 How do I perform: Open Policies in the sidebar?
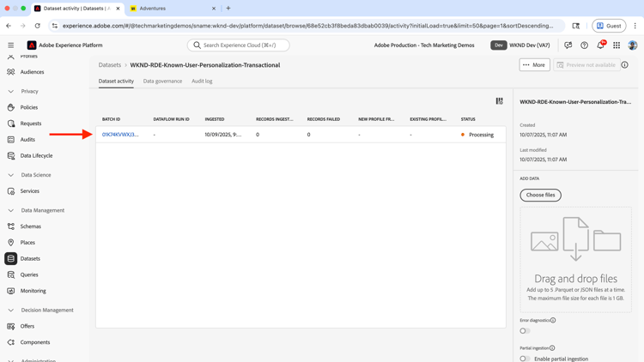[28, 107]
